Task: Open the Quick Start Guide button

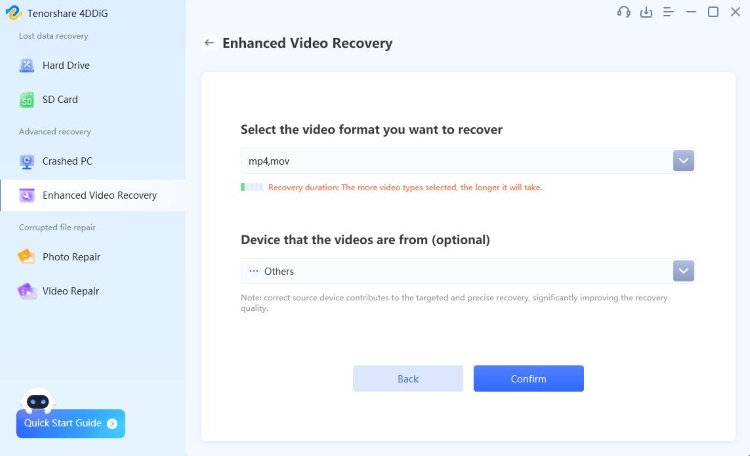Action: pos(70,423)
